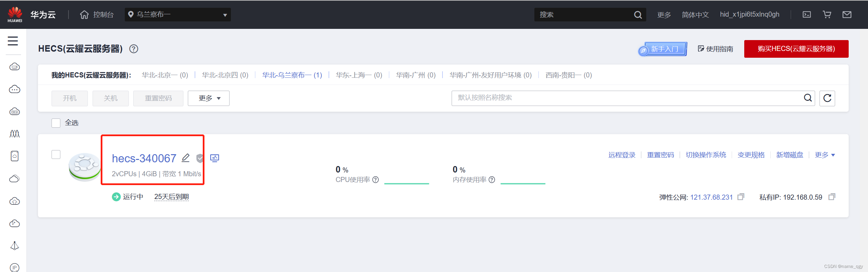Click the 25天后到期 expiry text
868x272 pixels.
172,197
